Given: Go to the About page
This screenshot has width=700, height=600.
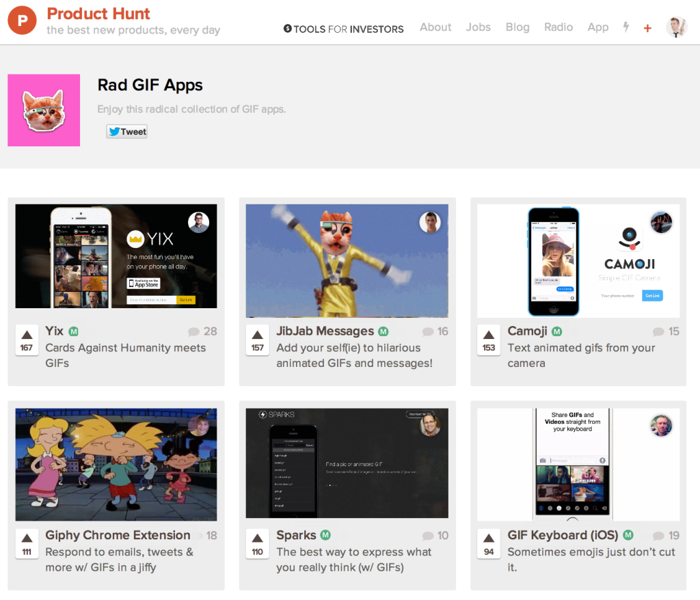Looking at the screenshot, I should [435, 27].
